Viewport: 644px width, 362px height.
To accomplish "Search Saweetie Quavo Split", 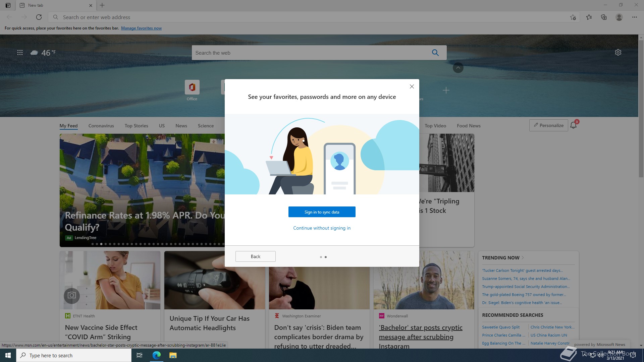I will pos(501,327).
